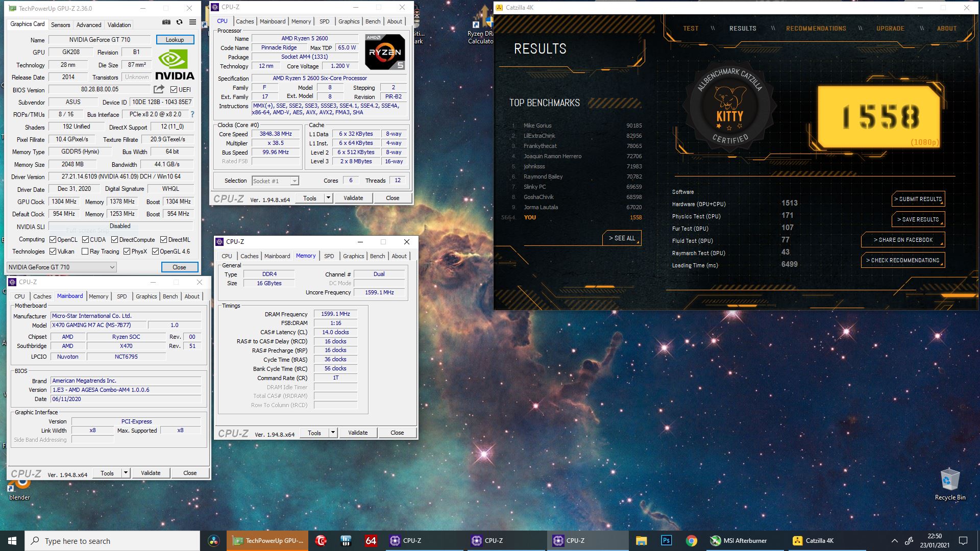Click the Close button in GPU-Z
The height and width of the screenshot is (551, 980).
point(179,267)
